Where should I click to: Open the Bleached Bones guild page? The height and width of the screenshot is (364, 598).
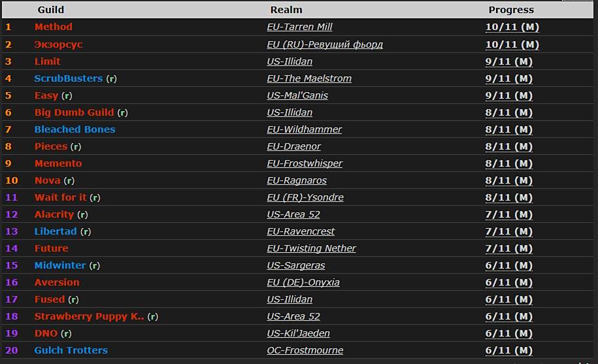tap(75, 129)
